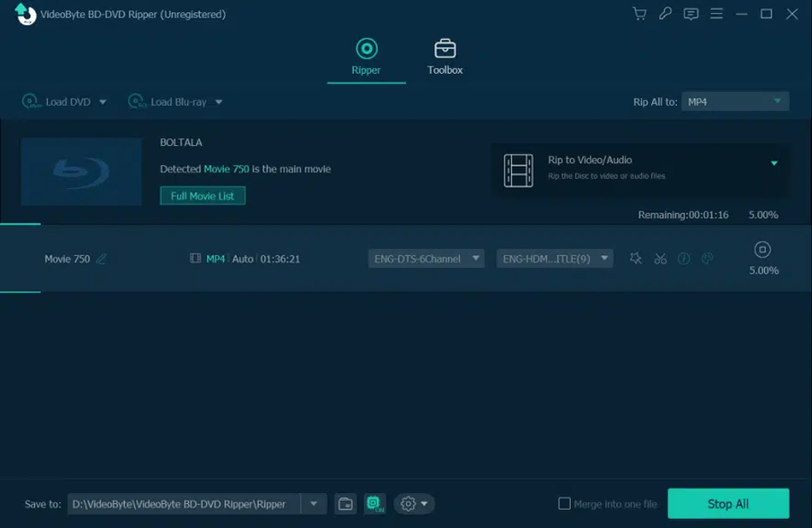
Task: Click the Load DVD disc icon
Action: point(31,101)
